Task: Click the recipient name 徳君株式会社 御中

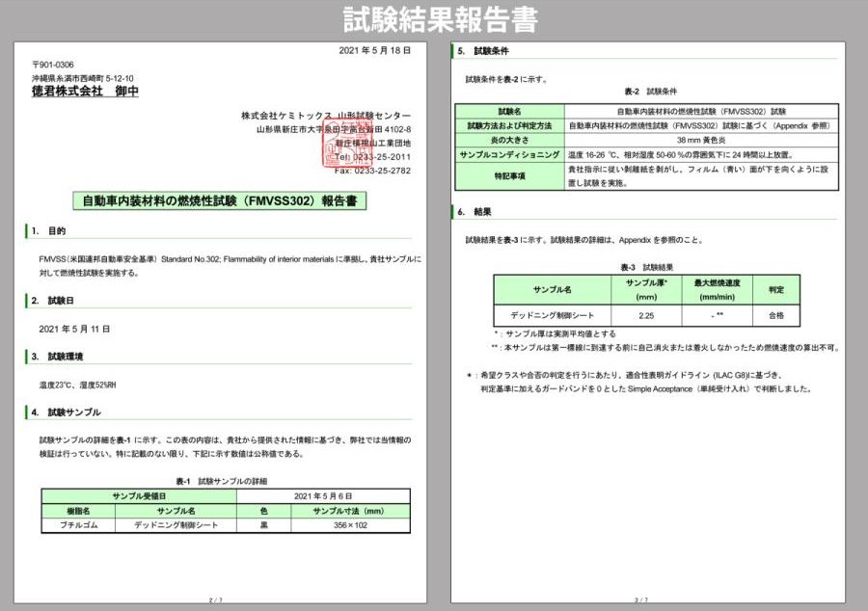Action: pos(86,92)
